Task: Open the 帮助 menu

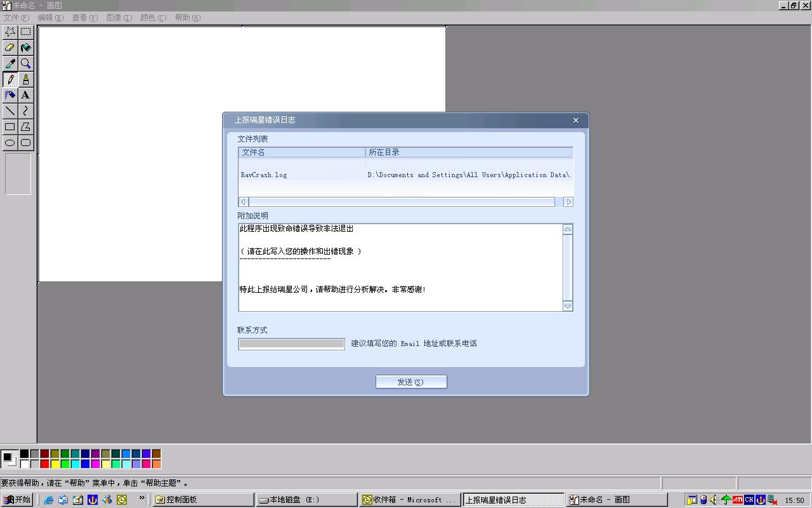Action: coord(187,18)
